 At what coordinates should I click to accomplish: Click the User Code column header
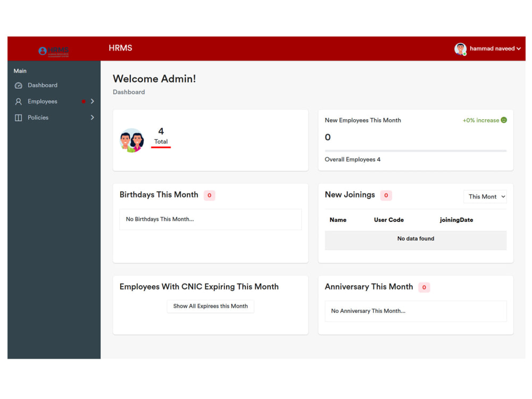(x=389, y=220)
